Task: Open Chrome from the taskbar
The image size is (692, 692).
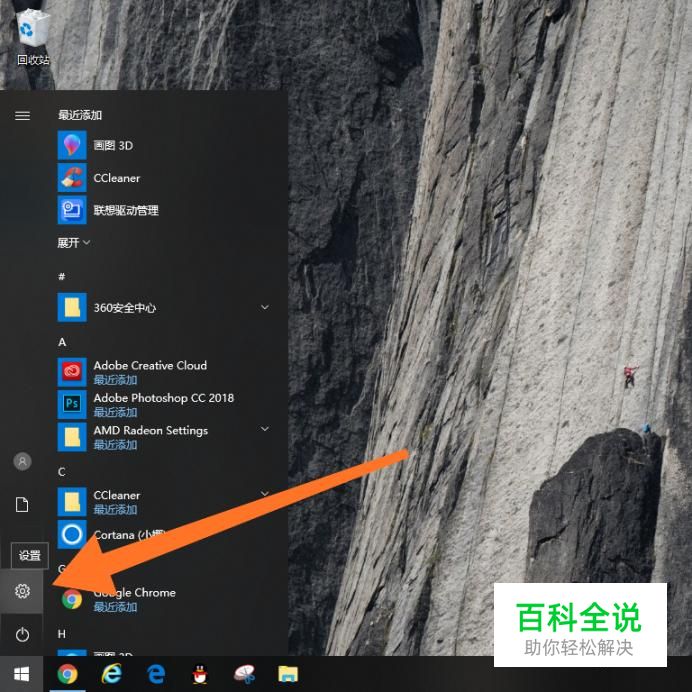Action: coord(68,674)
